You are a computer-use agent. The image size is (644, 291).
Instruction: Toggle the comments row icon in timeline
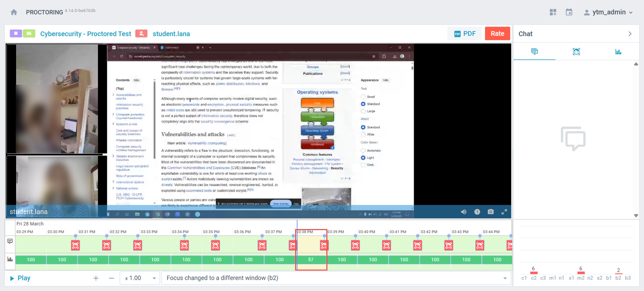click(x=10, y=241)
